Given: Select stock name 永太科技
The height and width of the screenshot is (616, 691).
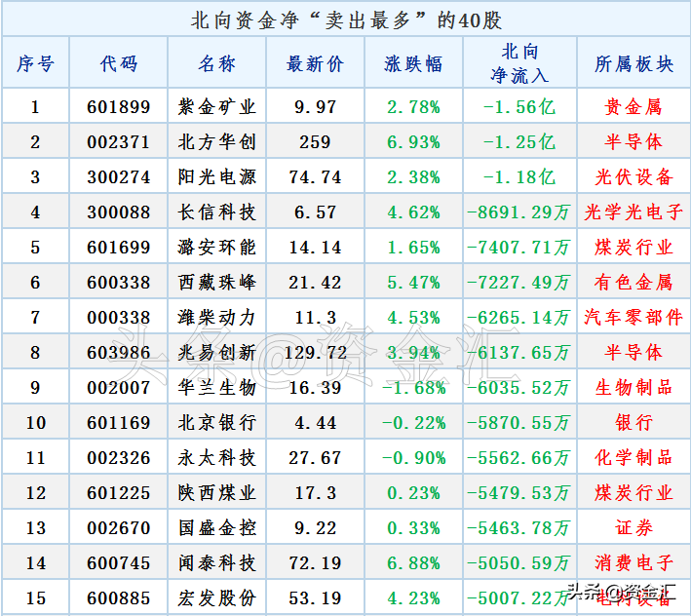Looking at the screenshot, I should [x=216, y=458].
